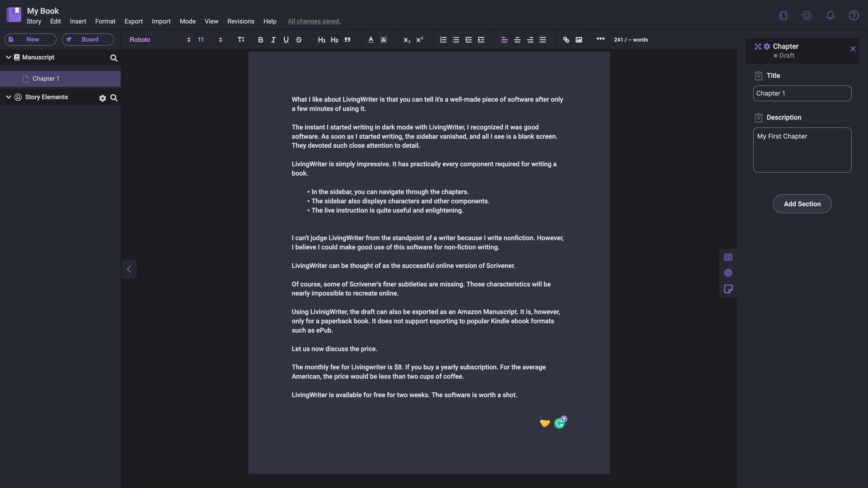Open the notebook icon in header
The image size is (868, 488).
[x=783, y=16]
